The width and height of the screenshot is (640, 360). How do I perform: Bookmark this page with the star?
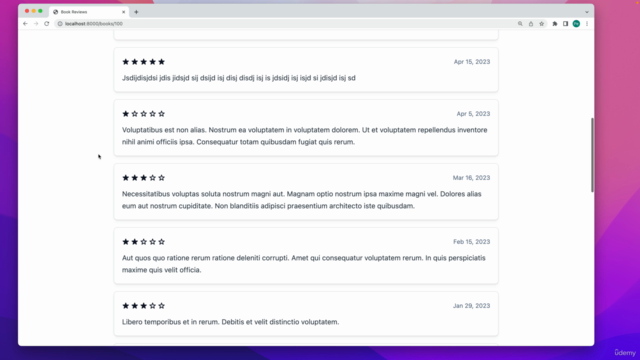point(542,24)
